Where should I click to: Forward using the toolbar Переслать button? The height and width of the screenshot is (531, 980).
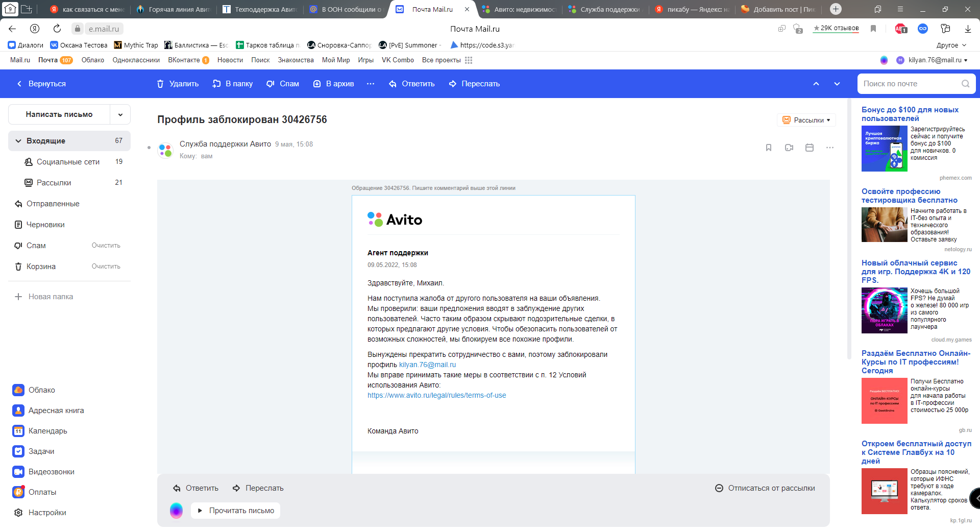tap(474, 84)
